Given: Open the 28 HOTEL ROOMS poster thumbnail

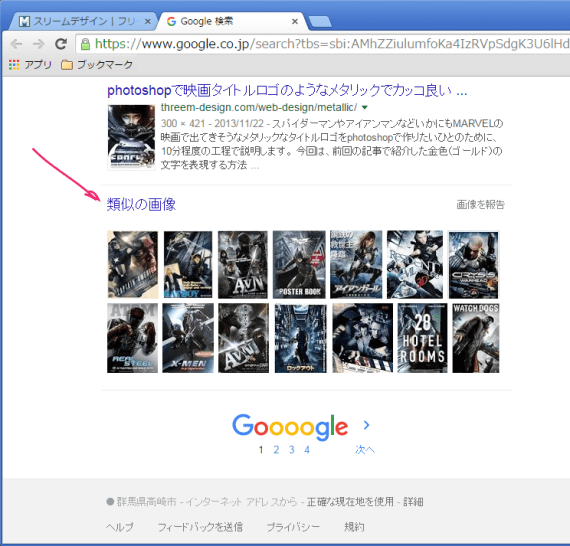Looking at the screenshot, I should [x=422, y=338].
